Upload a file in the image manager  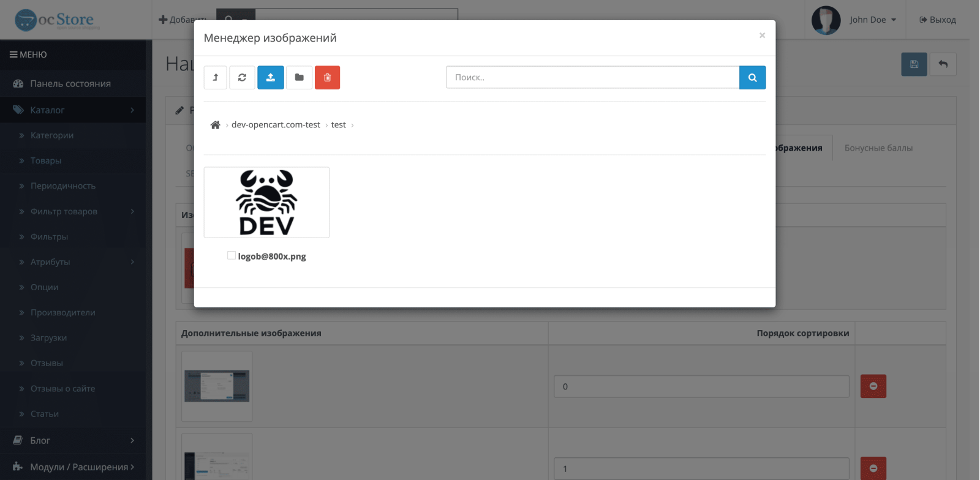[x=271, y=78]
